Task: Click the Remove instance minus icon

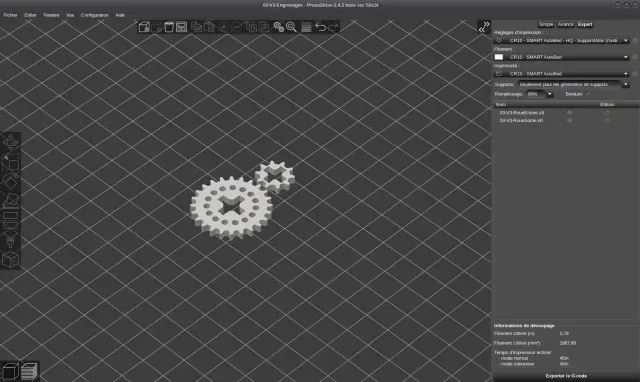Action: tap(236, 27)
